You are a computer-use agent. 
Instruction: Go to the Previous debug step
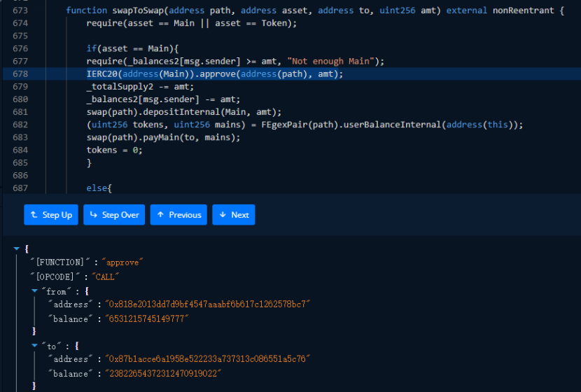178,215
